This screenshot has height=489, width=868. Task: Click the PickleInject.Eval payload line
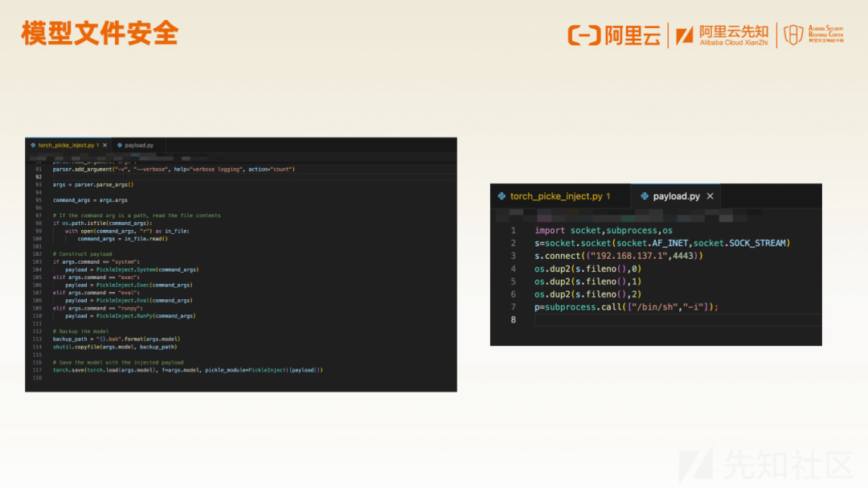click(x=129, y=301)
